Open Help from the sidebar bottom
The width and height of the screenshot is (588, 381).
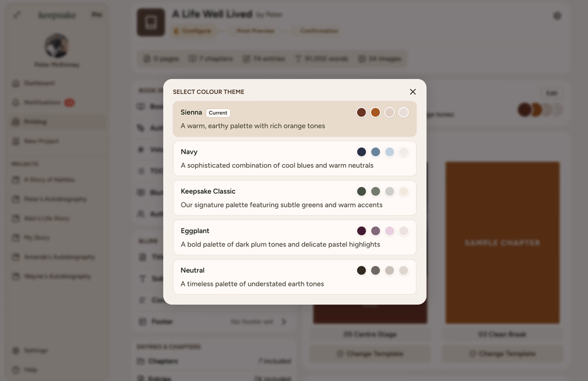click(16, 370)
